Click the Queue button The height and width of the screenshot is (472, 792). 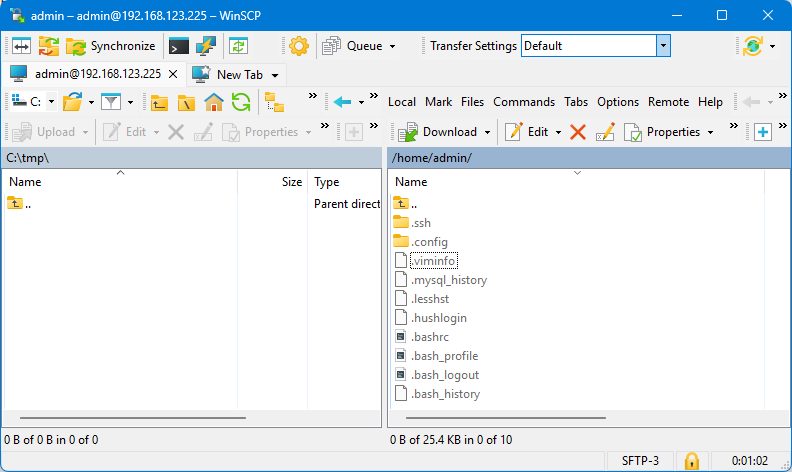point(353,46)
